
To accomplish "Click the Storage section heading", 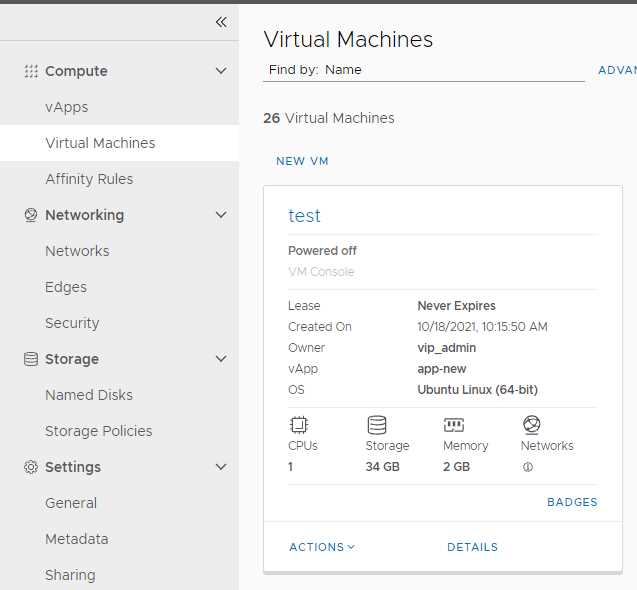I will point(72,359).
